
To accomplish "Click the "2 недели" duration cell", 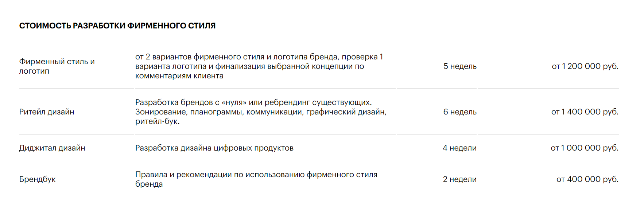I will pyautogui.click(x=459, y=179).
